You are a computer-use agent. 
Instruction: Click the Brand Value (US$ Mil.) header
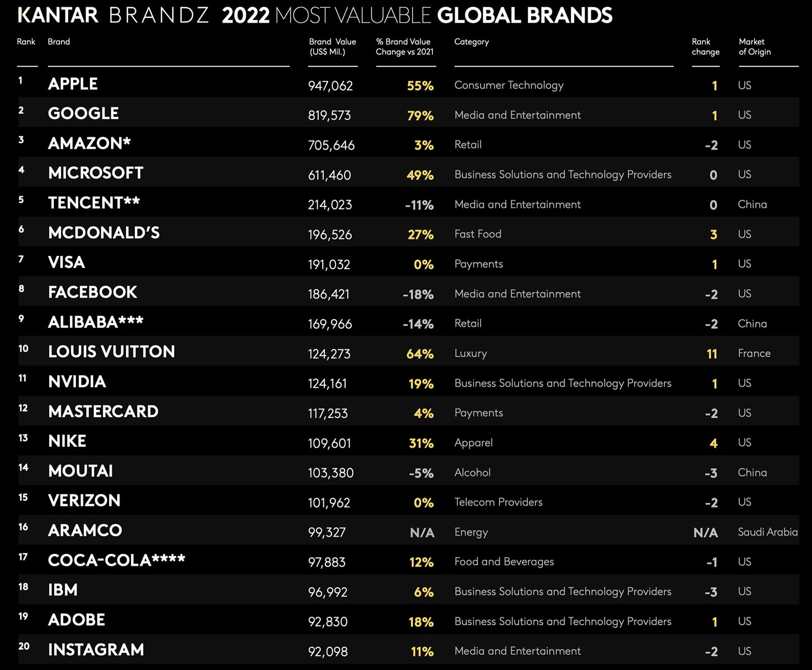click(x=332, y=47)
